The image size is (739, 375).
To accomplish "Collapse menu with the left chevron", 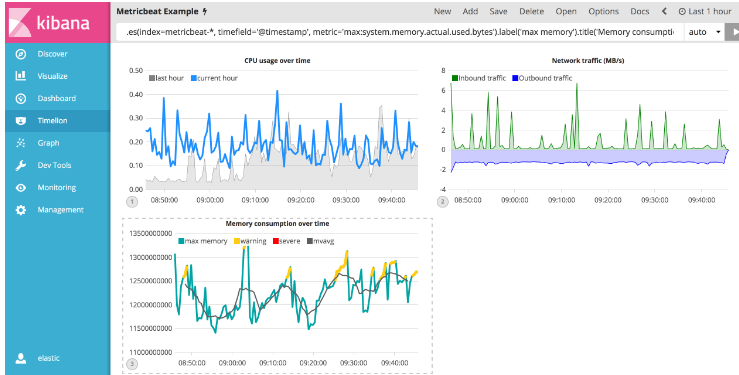I will coord(664,11).
